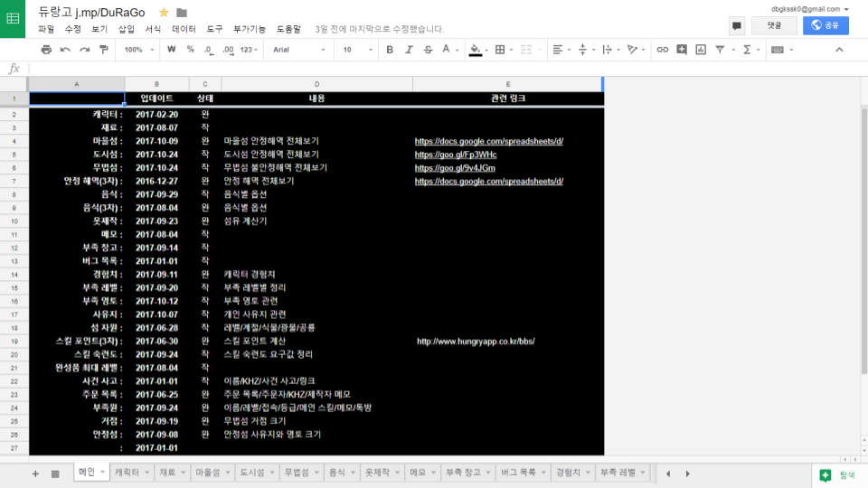Click the print icon
868x488 pixels.
tap(46, 50)
